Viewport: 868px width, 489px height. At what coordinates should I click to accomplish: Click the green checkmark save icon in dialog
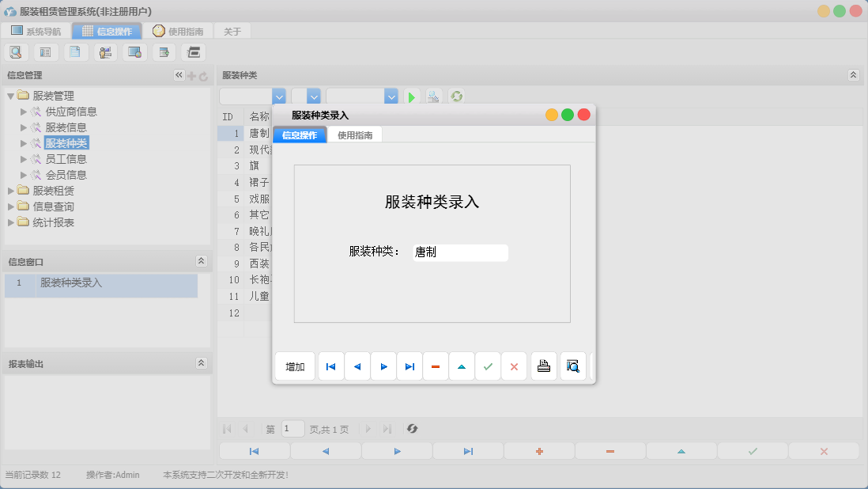(x=488, y=366)
